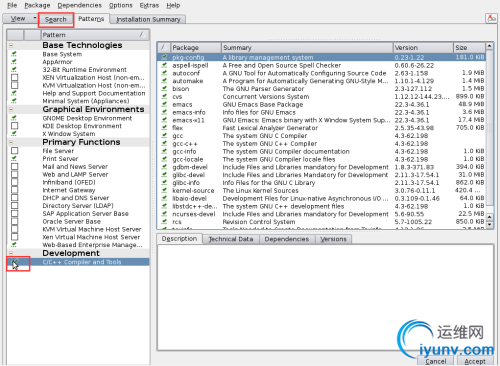
Task: Click the install status icon for emacs-info
Action: 164,112
